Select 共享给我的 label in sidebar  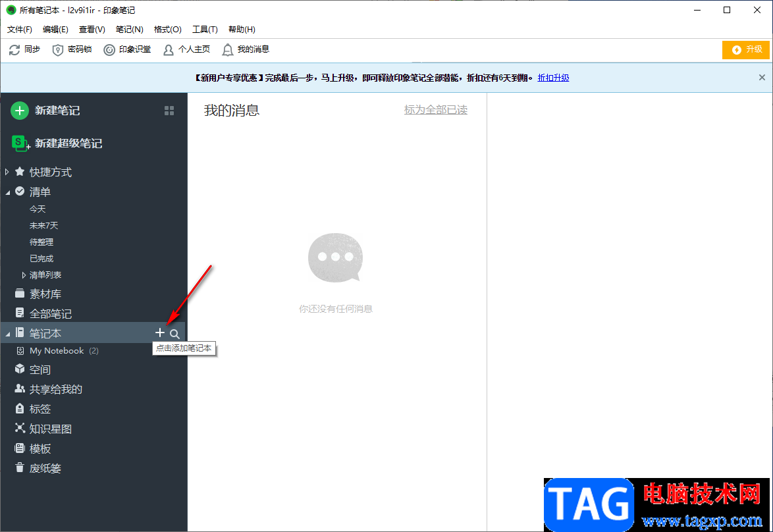coord(56,390)
